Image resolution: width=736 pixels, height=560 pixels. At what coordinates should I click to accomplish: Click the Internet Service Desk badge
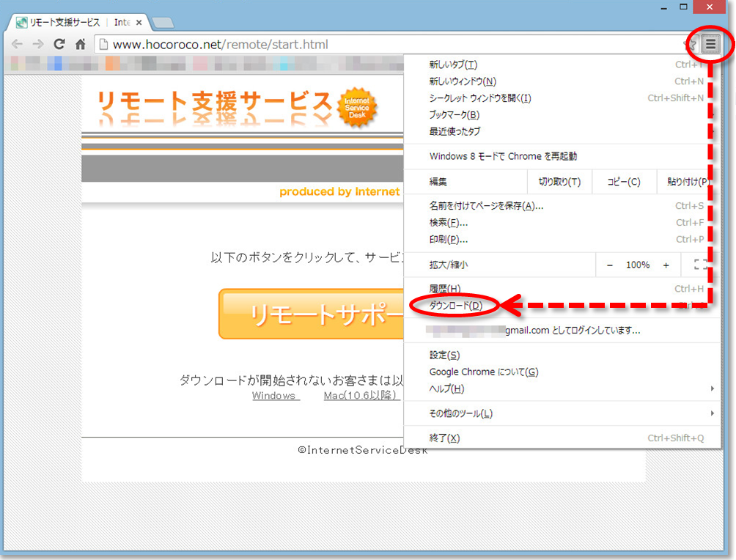357,108
